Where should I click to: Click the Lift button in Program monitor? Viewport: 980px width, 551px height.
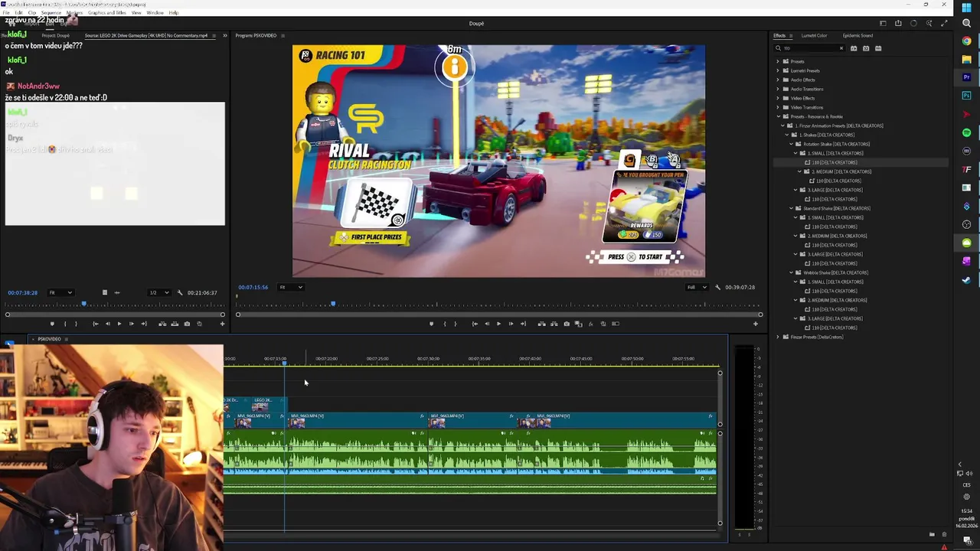(542, 324)
